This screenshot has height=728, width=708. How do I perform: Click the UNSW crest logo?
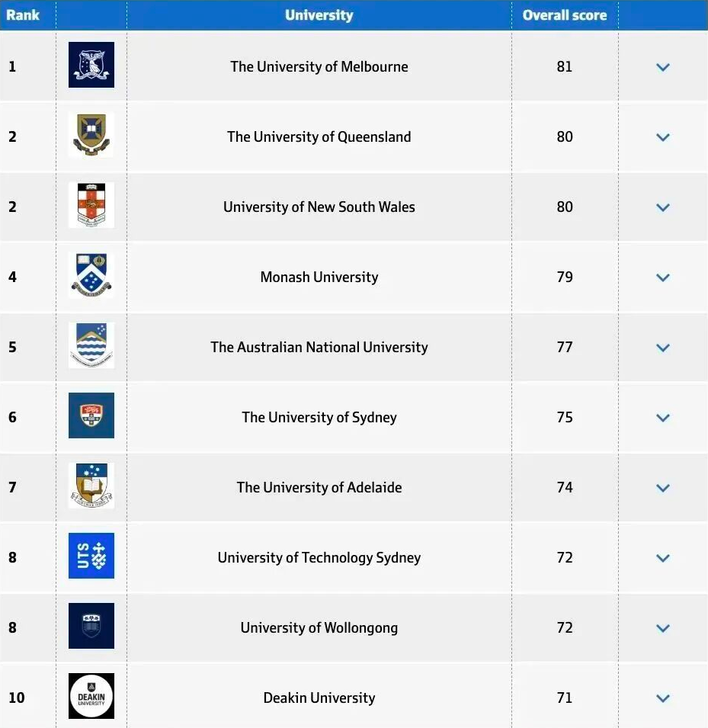[91, 206]
